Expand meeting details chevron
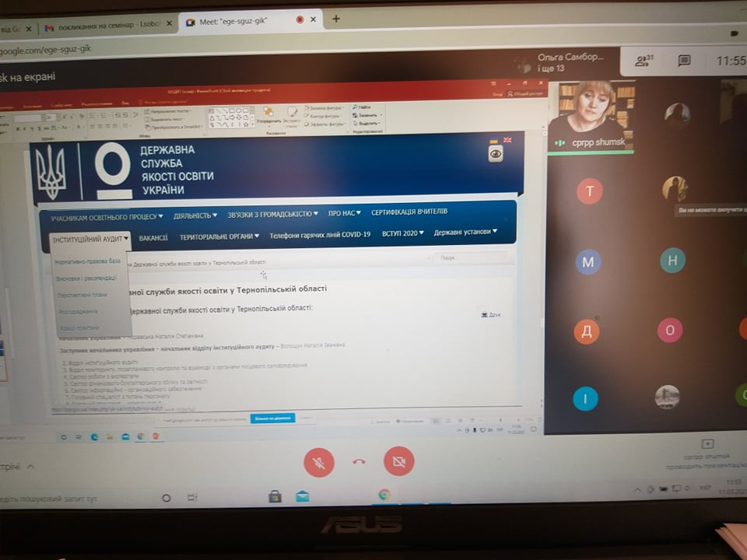This screenshot has height=560, width=747. (30, 467)
